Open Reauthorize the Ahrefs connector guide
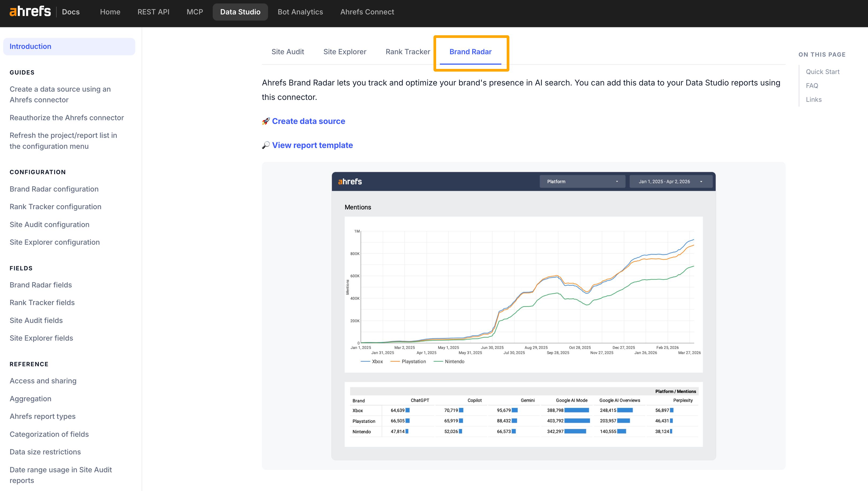 [67, 118]
